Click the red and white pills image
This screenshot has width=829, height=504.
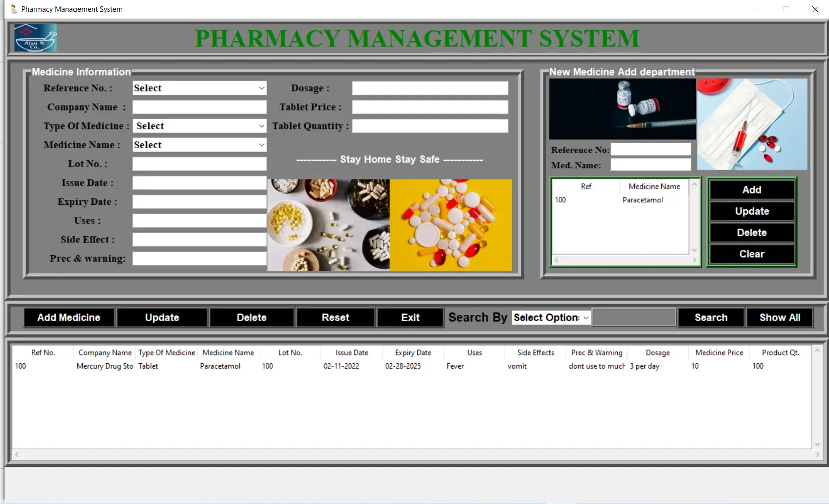click(450, 225)
